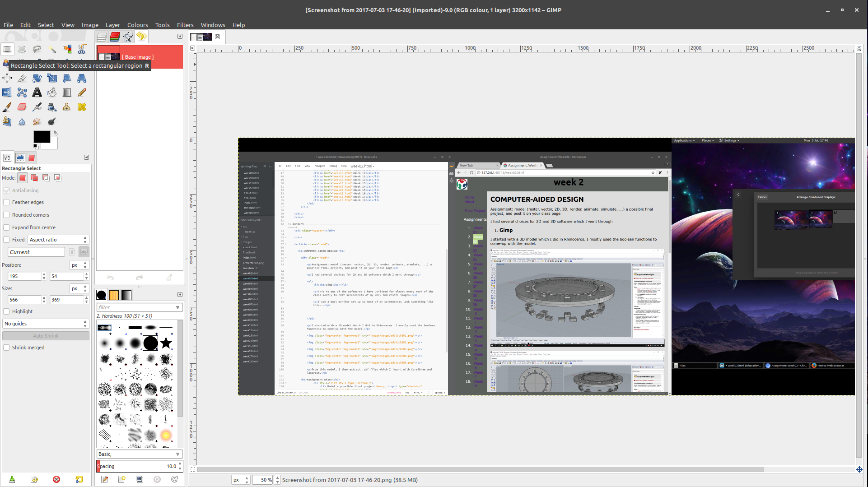Select the Move tool
Image resolution: width=868 pixels, height=487 pixels.
coord(7,78)
